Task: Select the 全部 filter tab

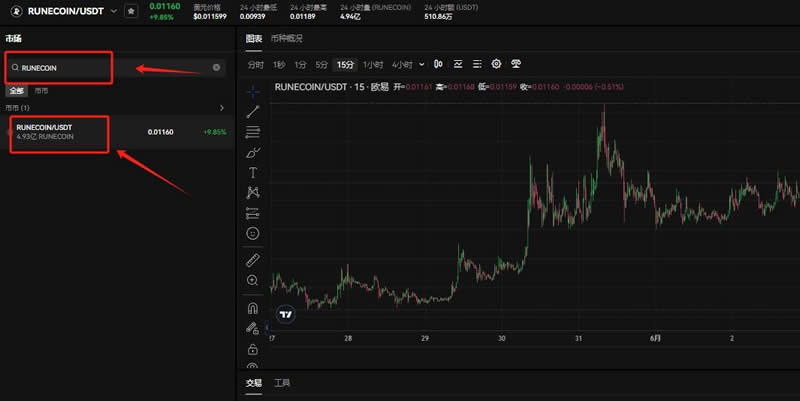Action: 16,91
